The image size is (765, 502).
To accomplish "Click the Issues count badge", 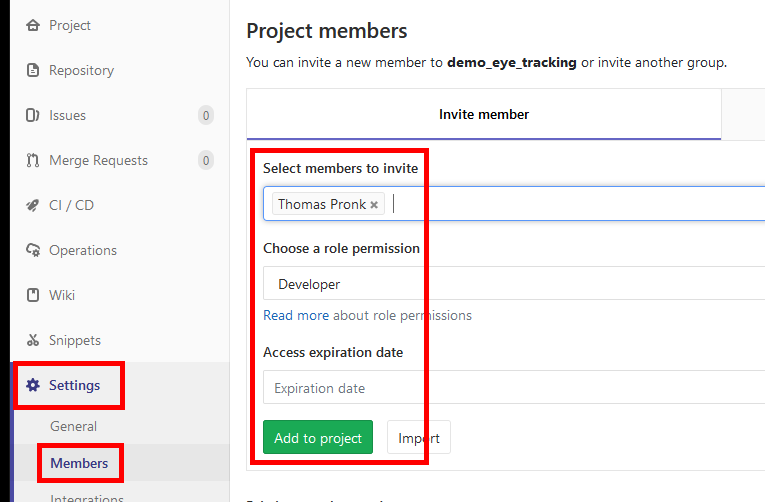I will [206, 116].
